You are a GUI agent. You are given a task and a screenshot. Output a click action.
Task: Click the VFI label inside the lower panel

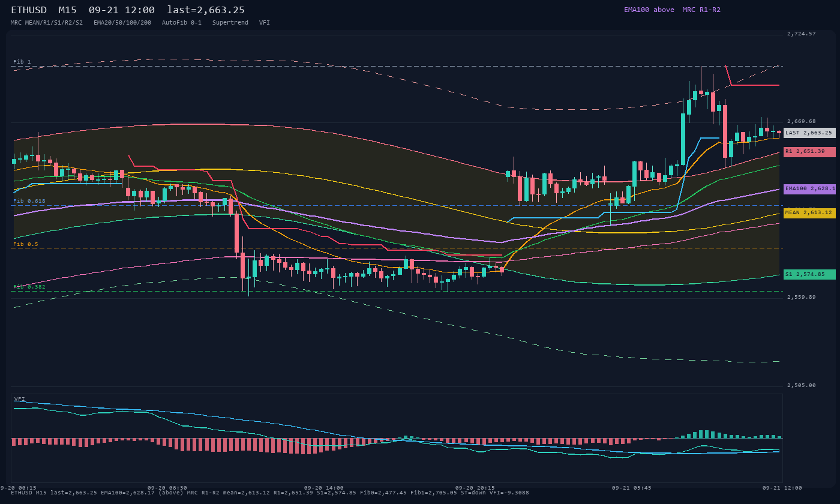pyautogui.click(x=20, y=399)
